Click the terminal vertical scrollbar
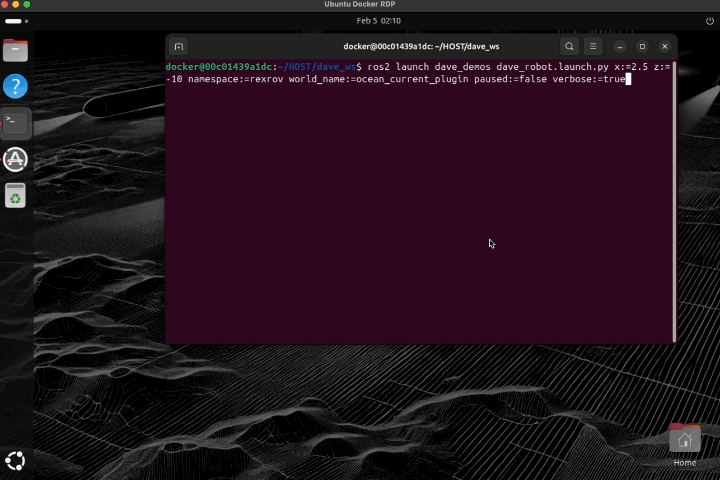This screenshot has height=480, width=720. (x=674, y=201)
